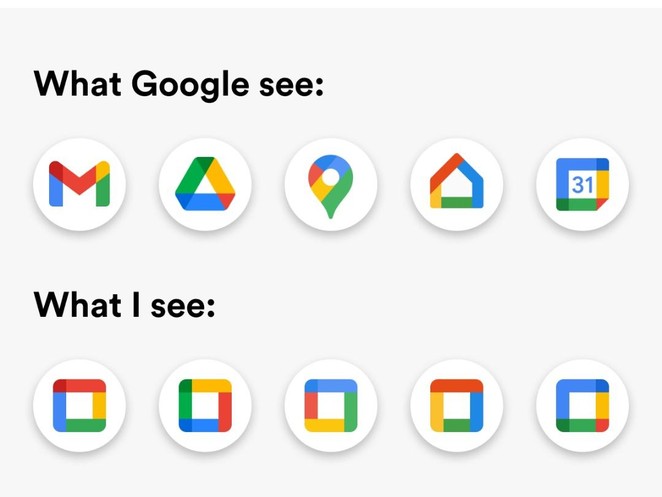Launch the Google Maps pin icon

331,186
